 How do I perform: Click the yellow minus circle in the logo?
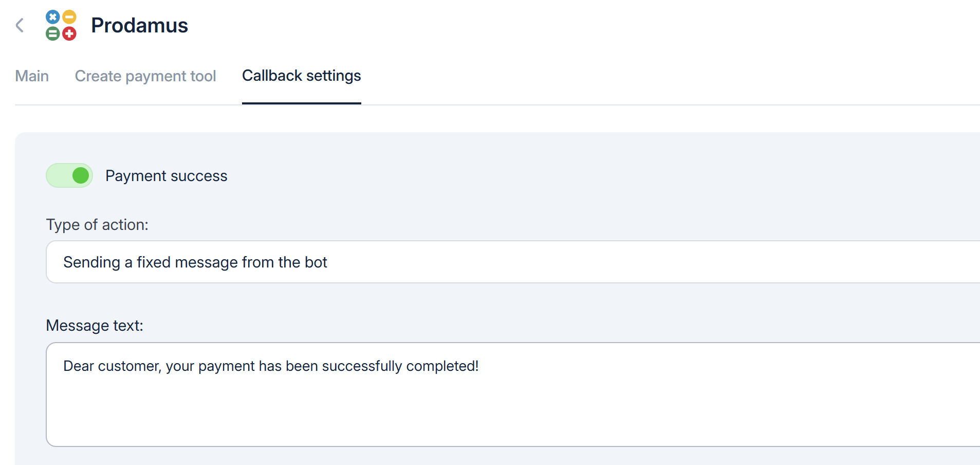point(69,17)
